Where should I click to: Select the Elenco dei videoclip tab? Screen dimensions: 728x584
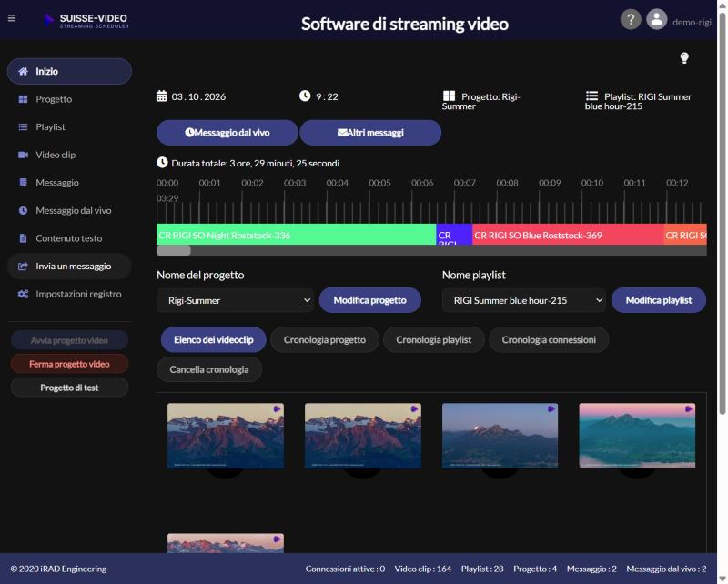coord(214,340)
